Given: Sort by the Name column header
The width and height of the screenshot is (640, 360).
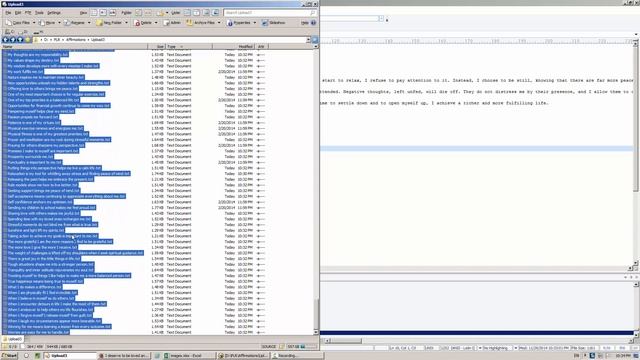Looking at the screenshot, I should pos(75,47).
